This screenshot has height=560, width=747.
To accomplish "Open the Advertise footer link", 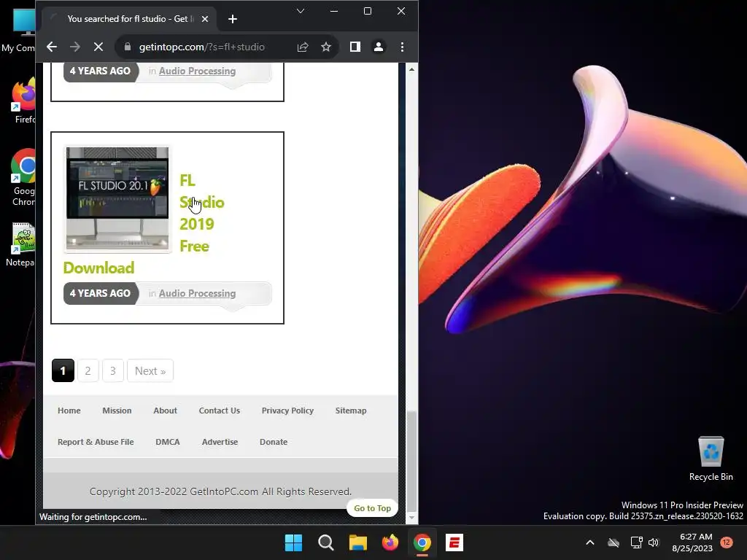I will (x=220, y=442).
